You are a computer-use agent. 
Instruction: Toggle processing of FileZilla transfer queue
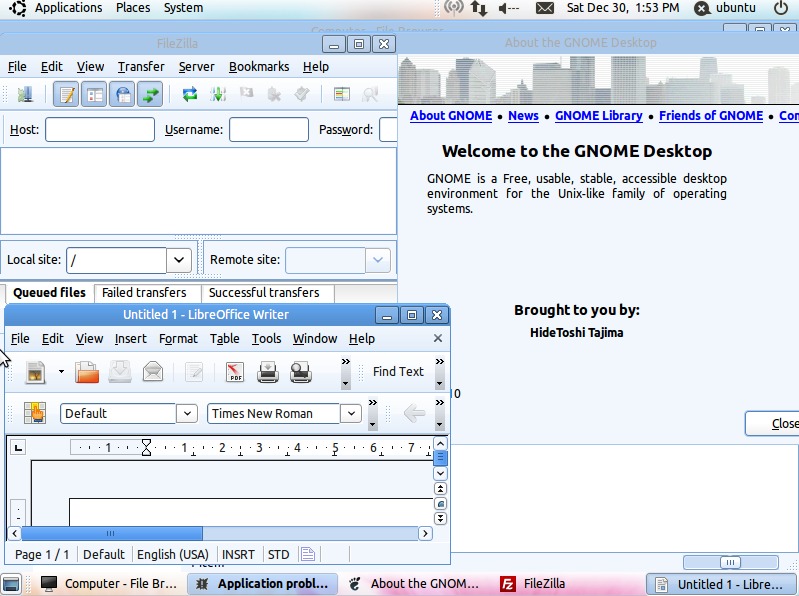(218, 94)
